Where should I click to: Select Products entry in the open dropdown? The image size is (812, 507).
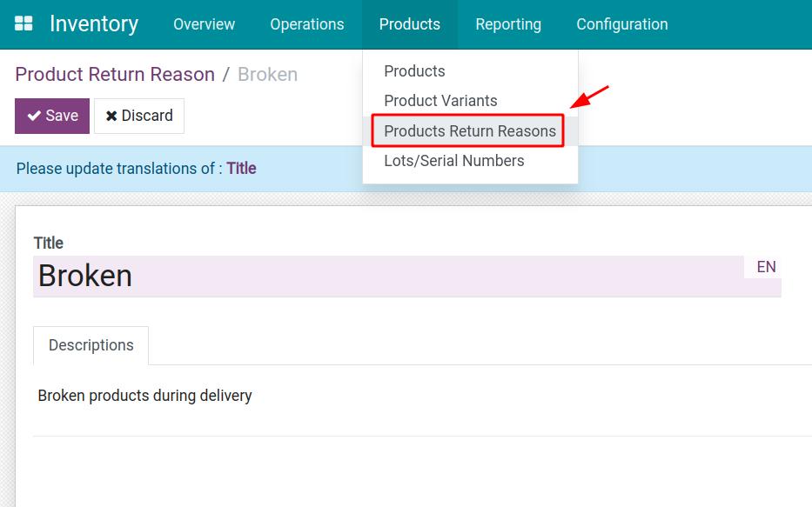(414, 71)
